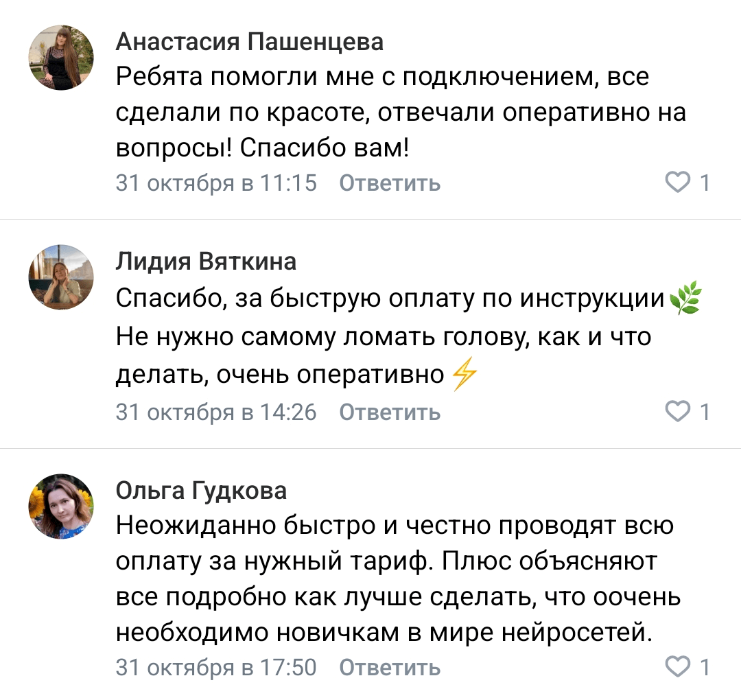Click the 31 октября в 17:50 timestamp
741x700 pixels.
216,668
